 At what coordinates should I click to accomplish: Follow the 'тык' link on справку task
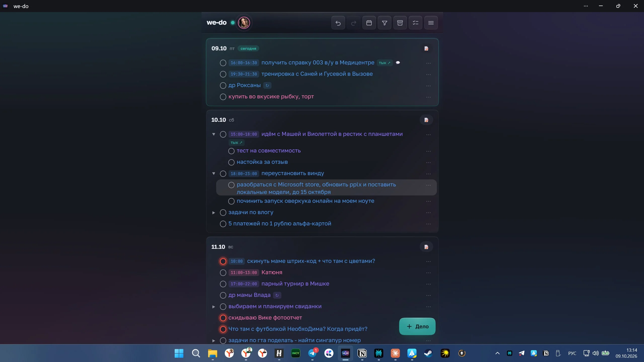(385, 63)
